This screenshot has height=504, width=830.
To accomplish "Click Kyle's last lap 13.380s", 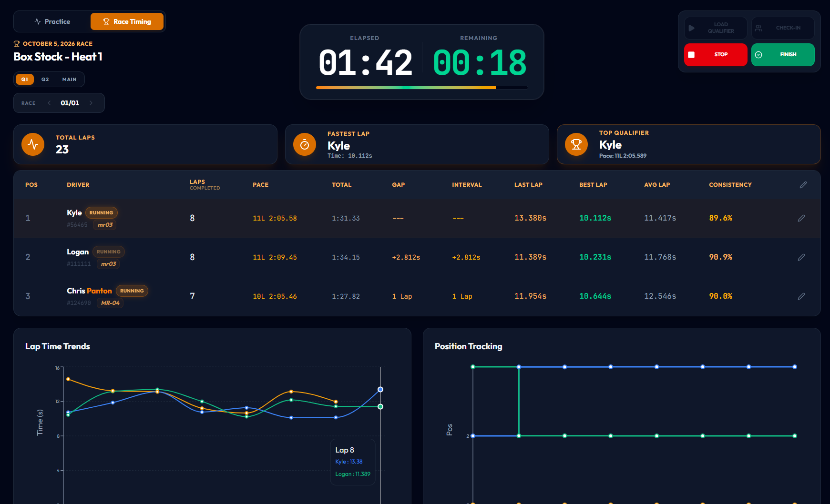I will [x=530, y=218].
